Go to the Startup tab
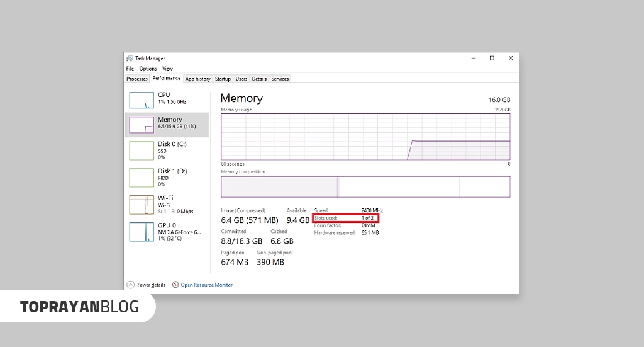This screenshot has height=347, width=644. pos(223,79)
